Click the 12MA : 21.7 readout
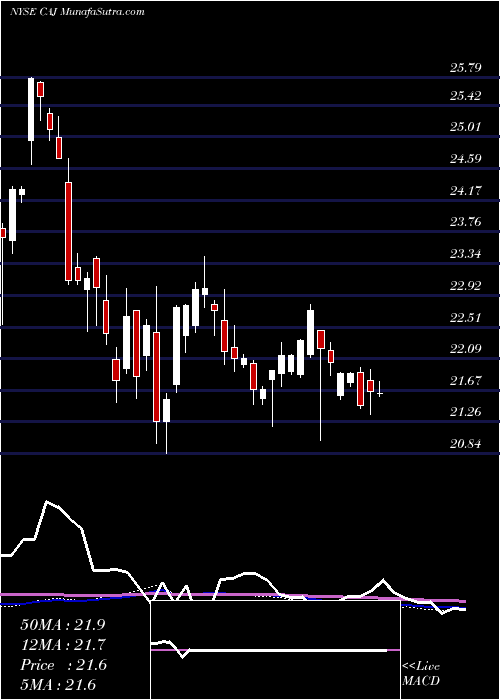The width and height of the screenshot is (500, 700). [62, 644]
